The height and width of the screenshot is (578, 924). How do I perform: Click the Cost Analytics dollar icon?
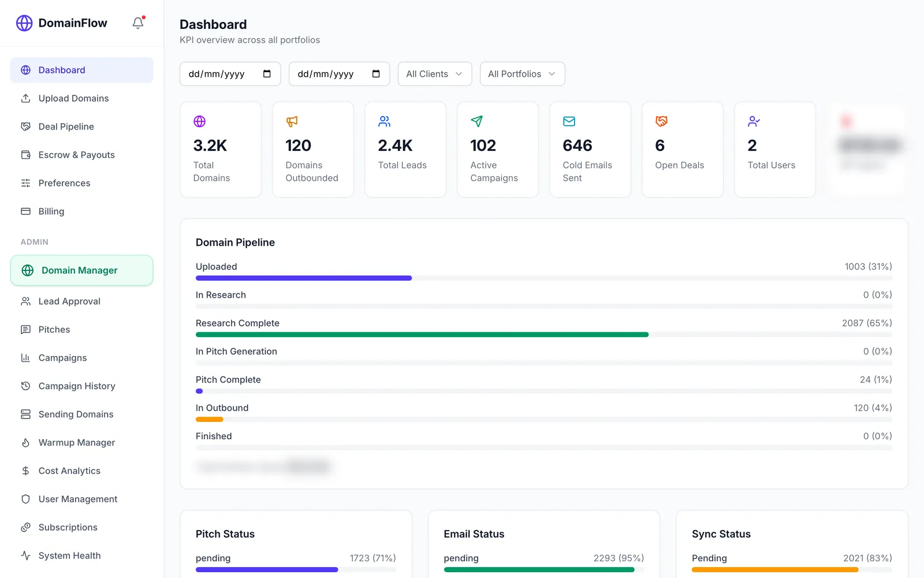(x=25, y=471)
